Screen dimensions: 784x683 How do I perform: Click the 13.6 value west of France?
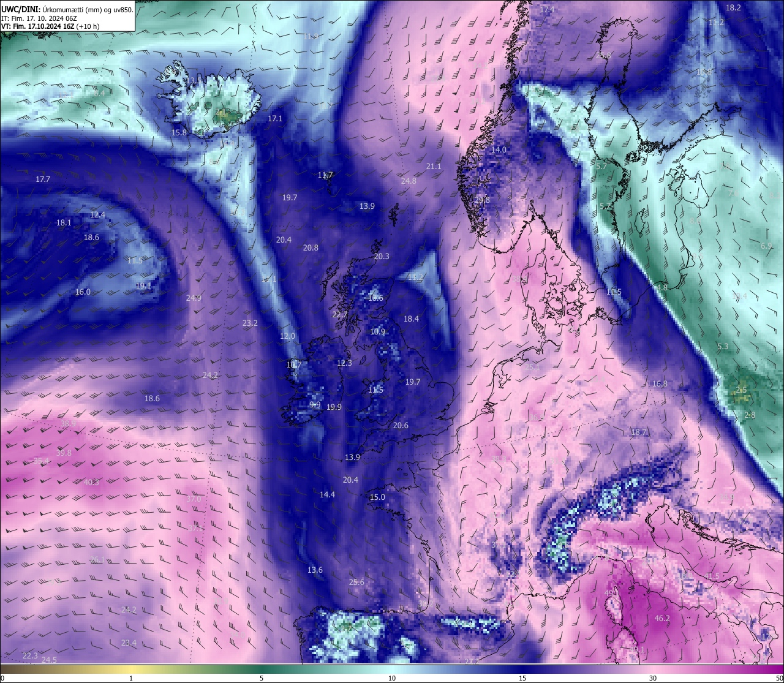pos(315,570)
